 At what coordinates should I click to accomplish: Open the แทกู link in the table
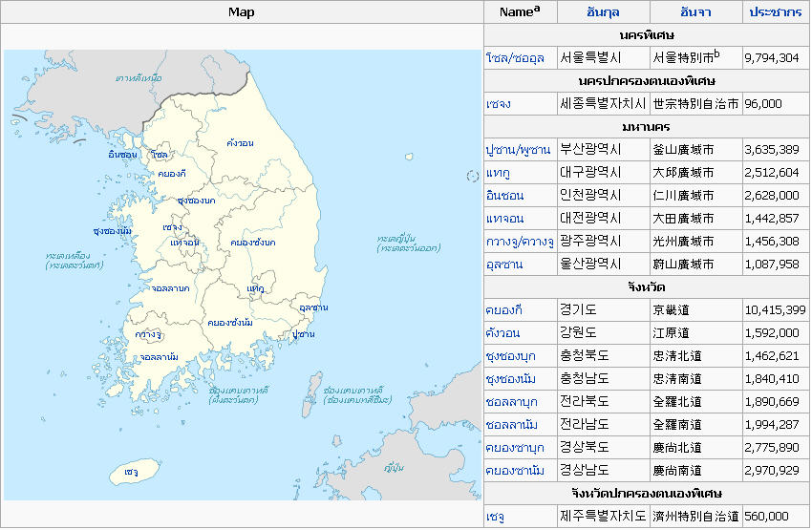click(x=498, y=173)
